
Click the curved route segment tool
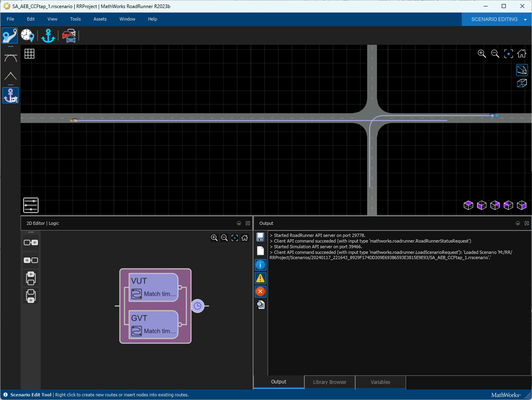coord(10,58)
